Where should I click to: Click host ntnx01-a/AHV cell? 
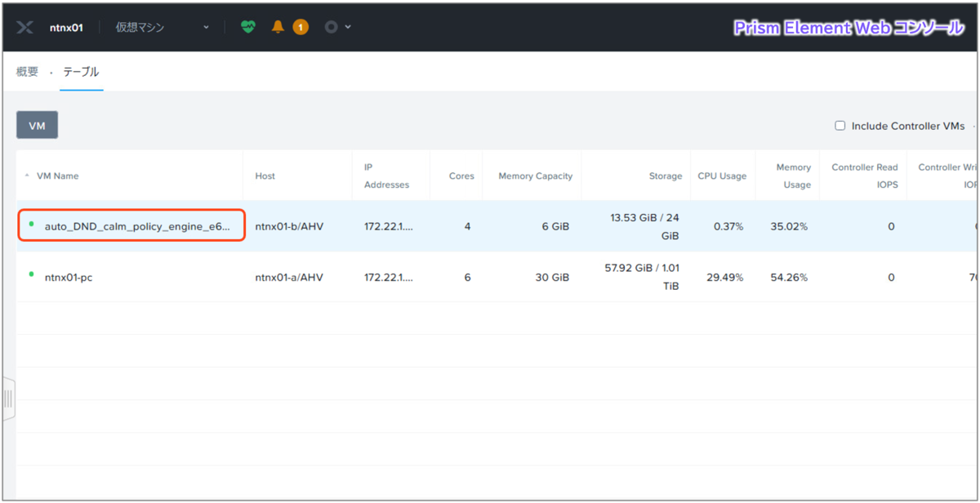(289, 277)
